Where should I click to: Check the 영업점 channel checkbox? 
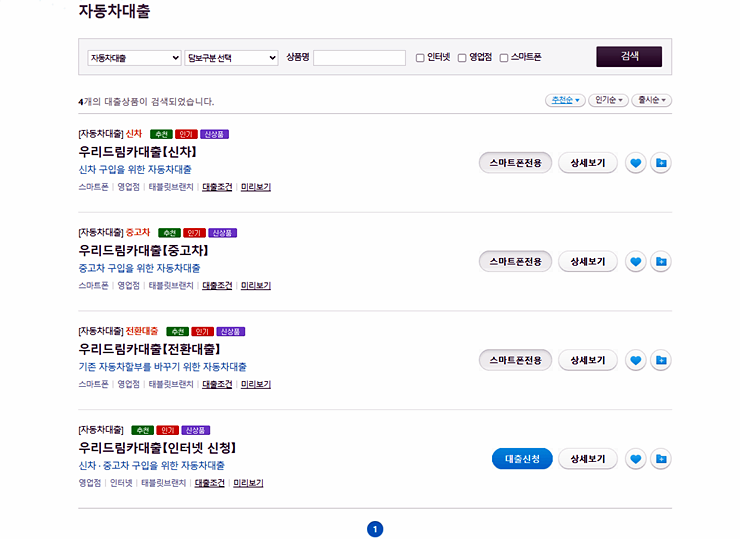pyautogui.click(x=462, y=58)
